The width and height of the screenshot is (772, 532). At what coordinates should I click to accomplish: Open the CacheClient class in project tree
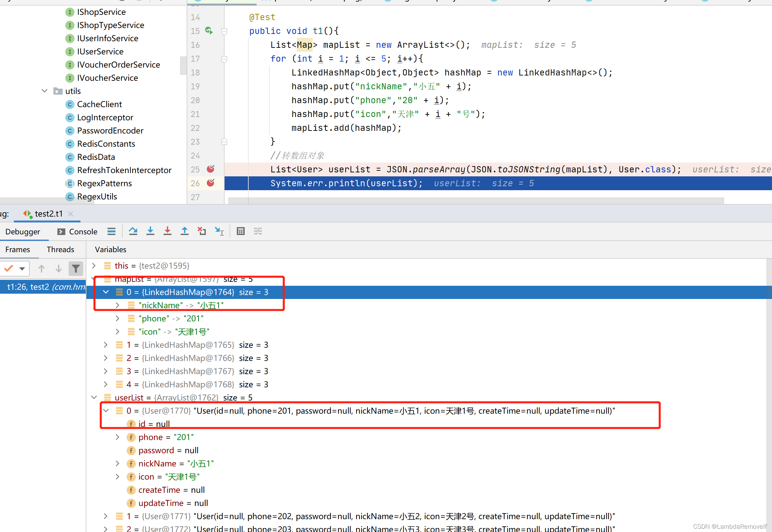[x=99, y=104]
